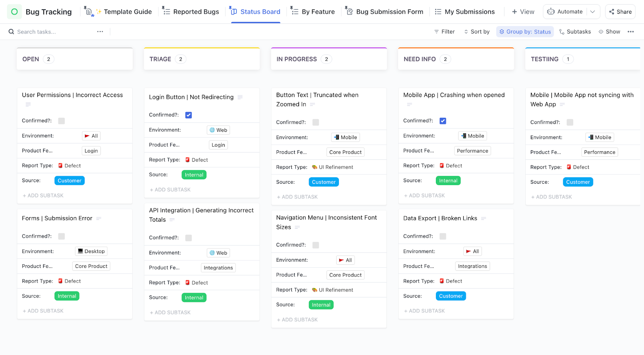Viewport: 644px width, 355px height.
Task: Click the search magnifier icon
Action: coord(11,32)
